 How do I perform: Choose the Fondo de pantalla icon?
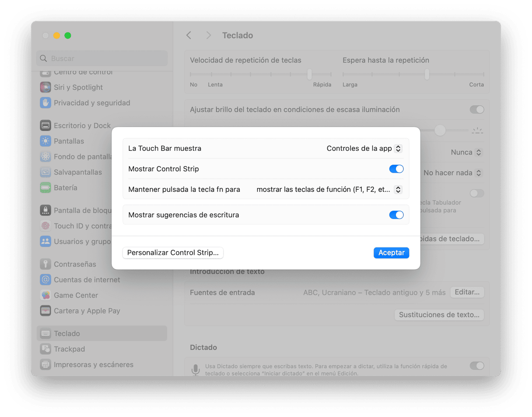(x=45, y=156)
